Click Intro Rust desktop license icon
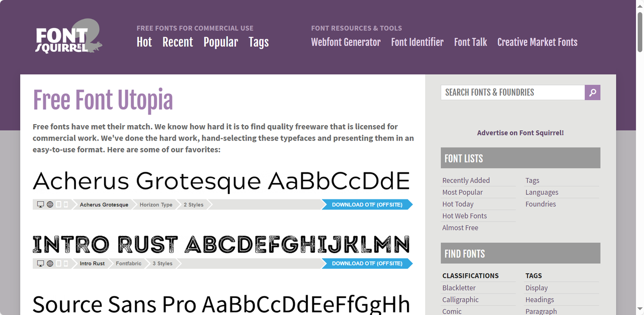Screen dimensions: 644x315 41,263
